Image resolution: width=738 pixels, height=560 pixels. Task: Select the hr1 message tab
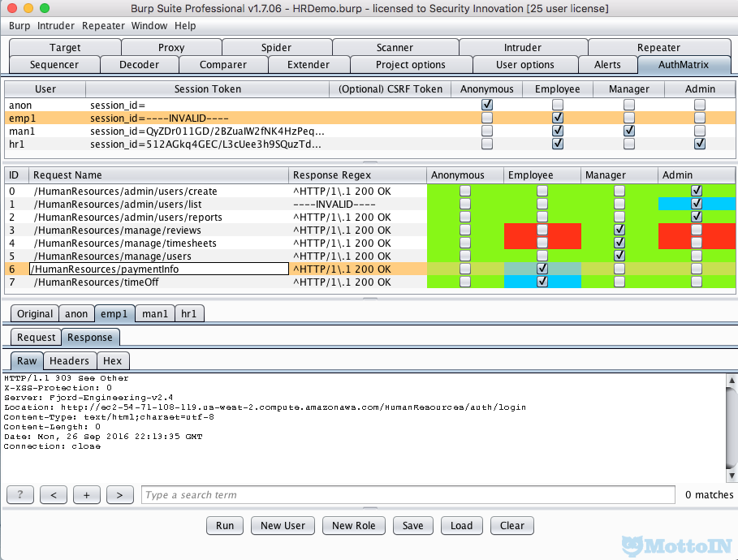[x=188, y=314]
